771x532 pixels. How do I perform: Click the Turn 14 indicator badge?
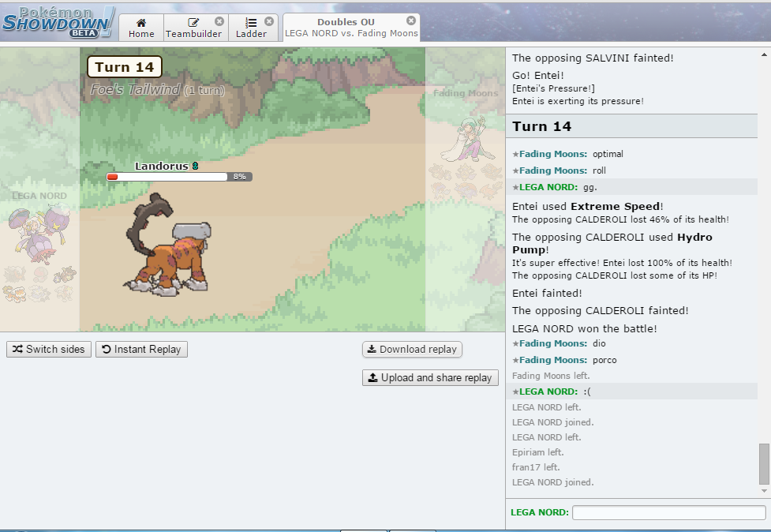[125, 67]
